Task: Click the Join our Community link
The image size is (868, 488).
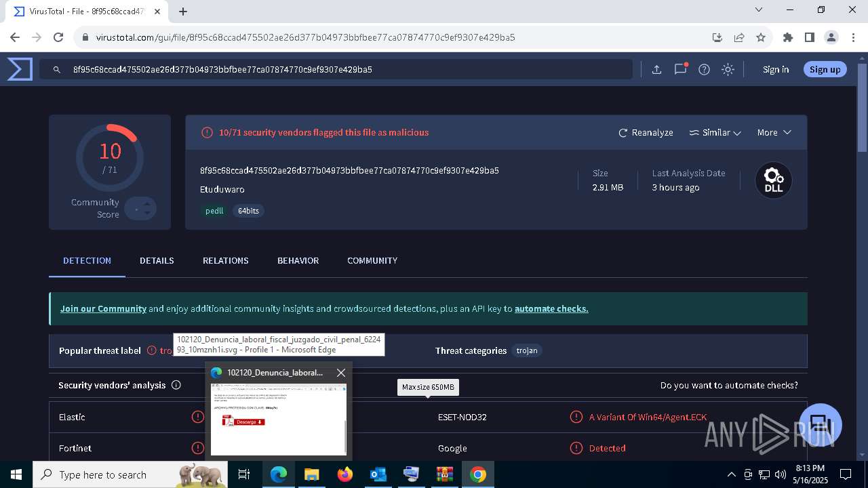Action: [103, 308]
